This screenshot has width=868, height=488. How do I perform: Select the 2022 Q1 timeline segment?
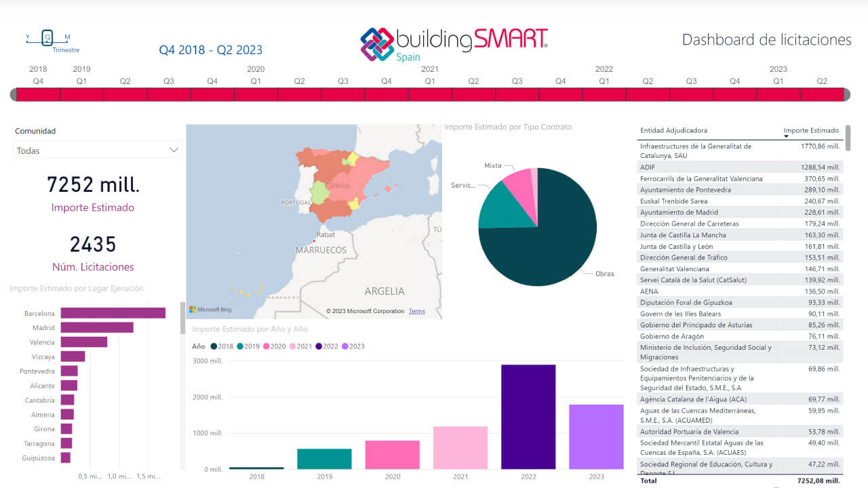(x=604, y=94)
